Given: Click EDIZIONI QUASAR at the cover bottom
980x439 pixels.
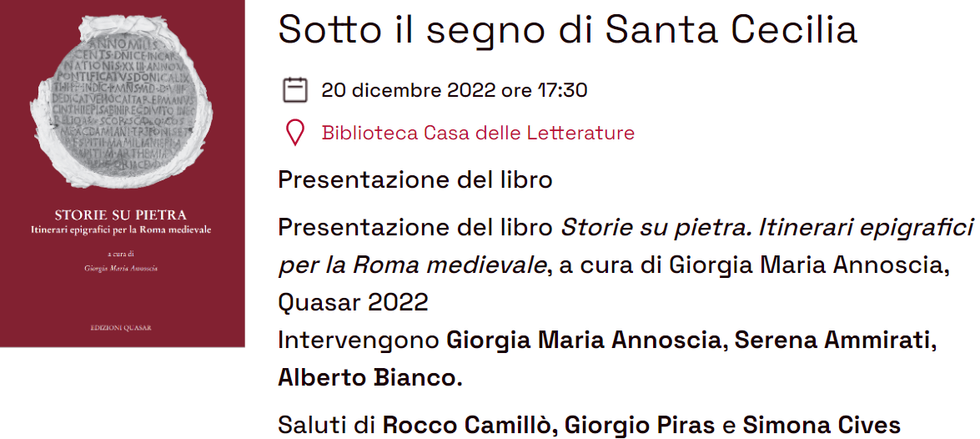Looking at the screenshot, I should pos(121,328).
